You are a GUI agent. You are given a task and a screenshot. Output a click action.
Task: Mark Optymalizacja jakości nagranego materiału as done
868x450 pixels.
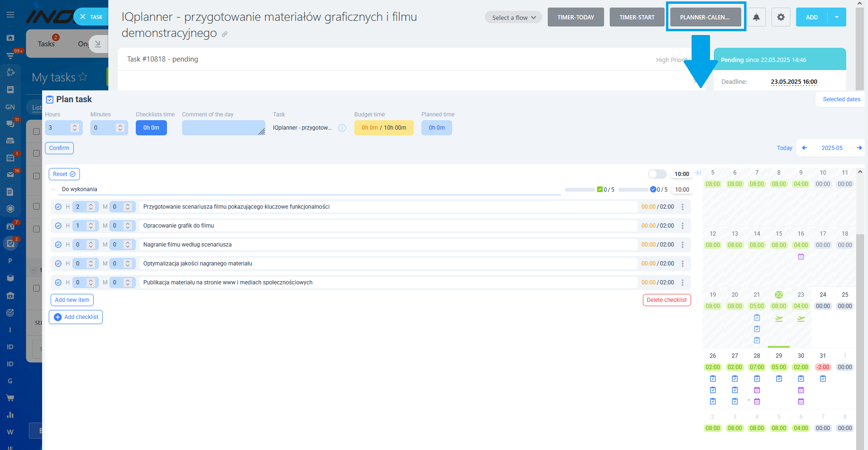point(58,264)
